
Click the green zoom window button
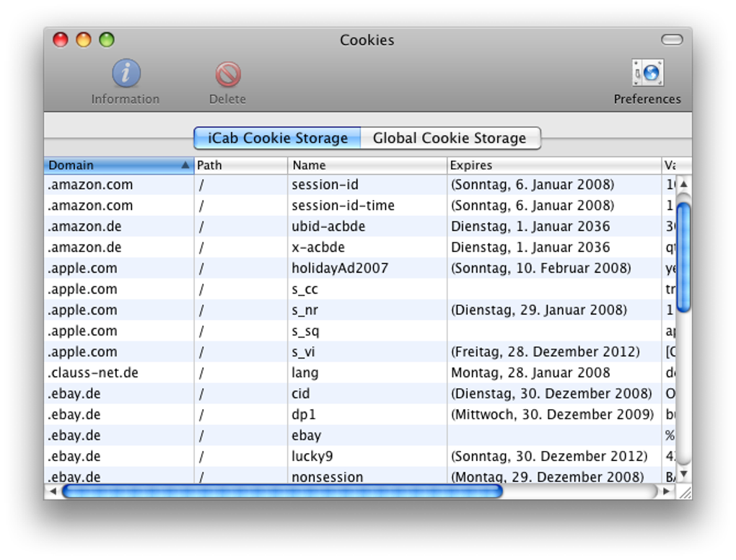pos(107,40)
